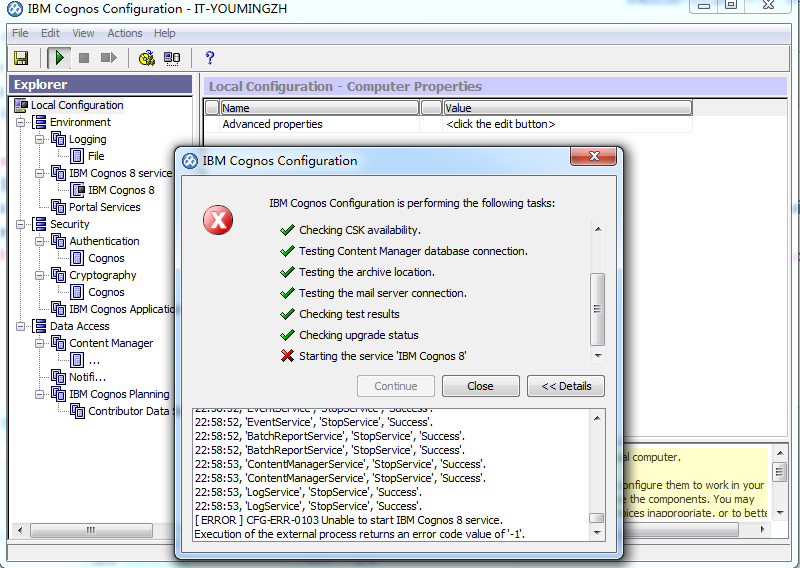Viewport: 800px width, 568px height.
Task: Click the Contributor Data Server icon
Action: click(78, 411)
